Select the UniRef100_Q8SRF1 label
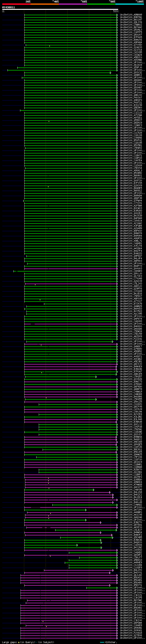Image resolution: width=146 pixels, height=644 pixels. (131, 555)
